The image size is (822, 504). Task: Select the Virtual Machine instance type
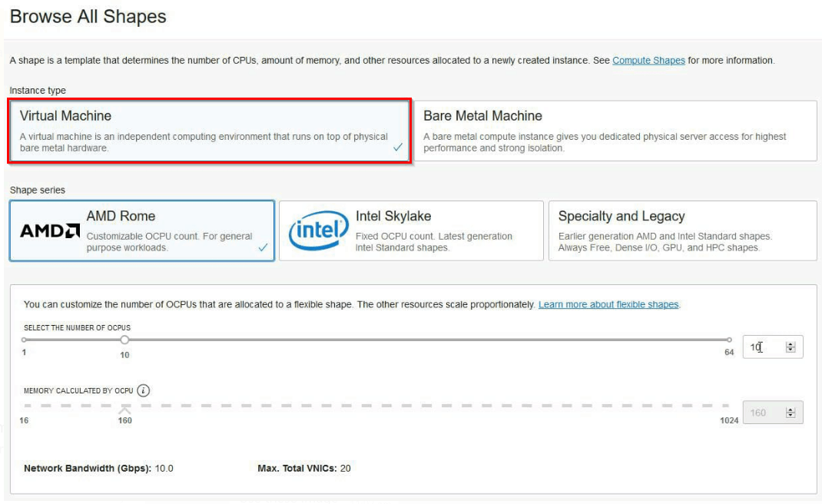209,131
